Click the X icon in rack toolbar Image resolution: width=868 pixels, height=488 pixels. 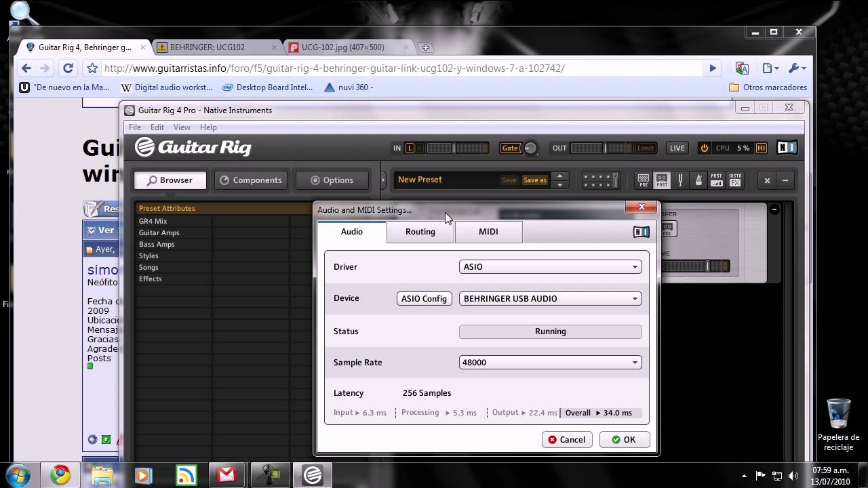767,180
